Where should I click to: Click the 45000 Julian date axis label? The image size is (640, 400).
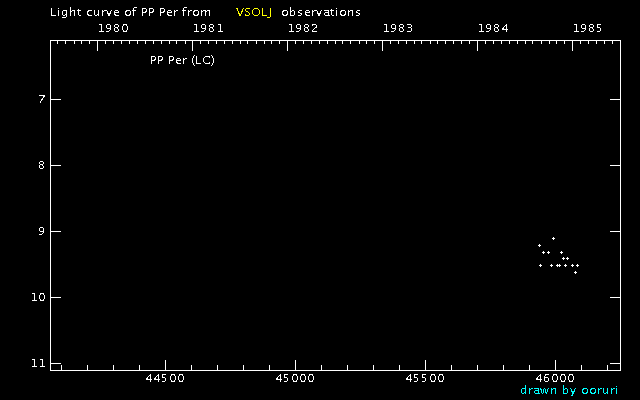(x=295, y=379)
